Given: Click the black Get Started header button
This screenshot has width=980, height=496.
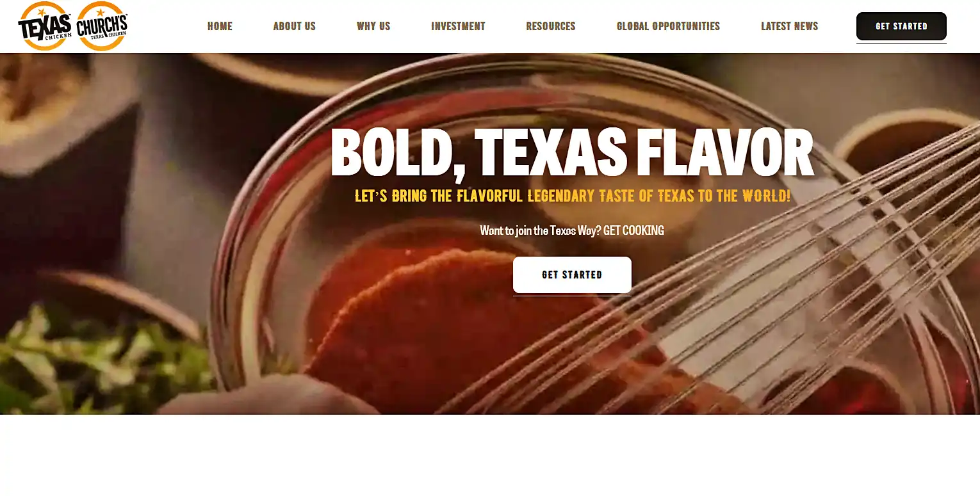Looking at the screenshot, I should pos(901,26).
